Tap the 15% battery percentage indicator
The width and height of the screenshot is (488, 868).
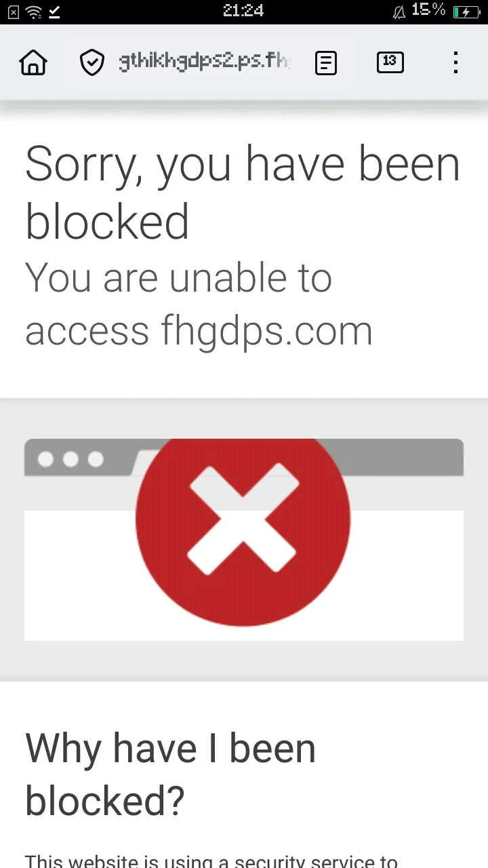point(428,10)
